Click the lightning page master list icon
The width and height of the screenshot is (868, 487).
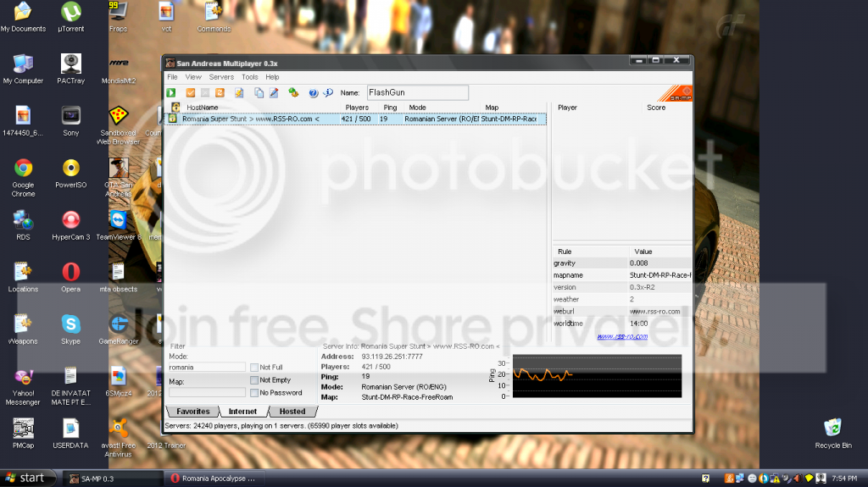click(x=239, y=93)
